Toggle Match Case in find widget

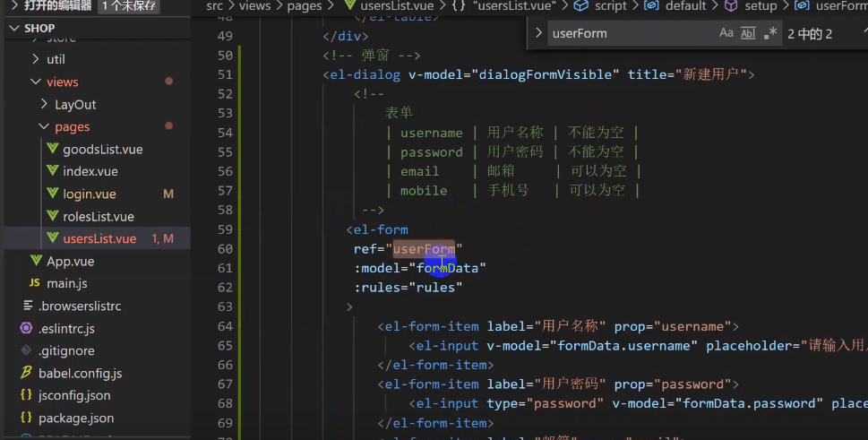coord(726,33)
